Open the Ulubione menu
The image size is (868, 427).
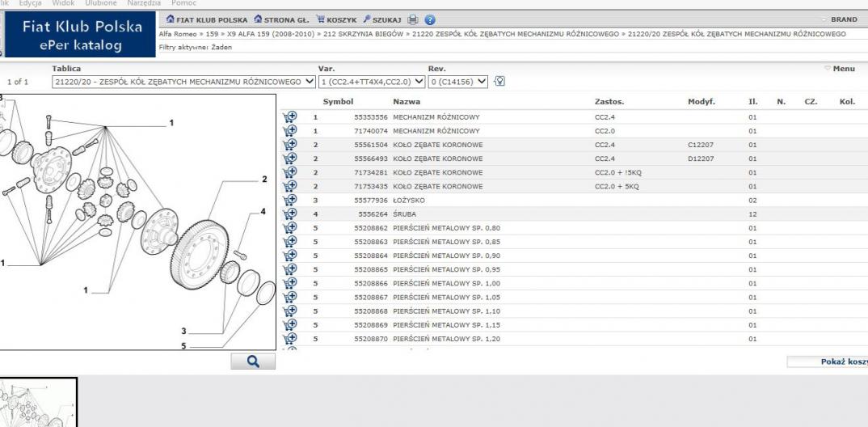(101, 3)
